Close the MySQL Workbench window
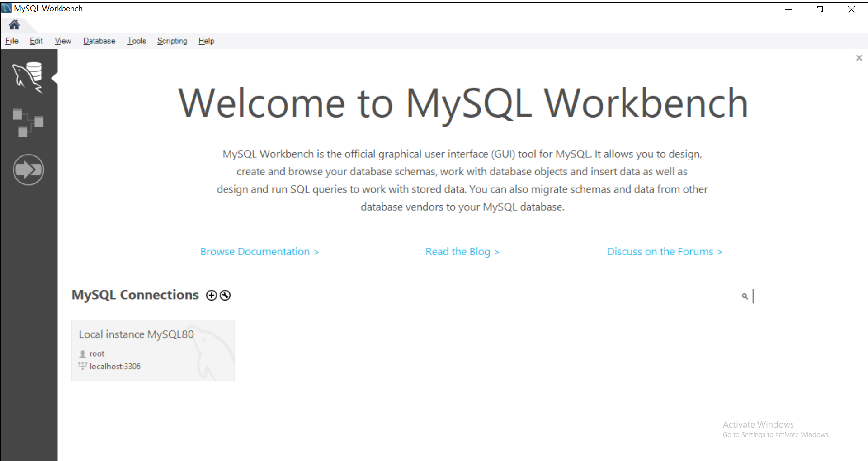 [x=851, y=9]
